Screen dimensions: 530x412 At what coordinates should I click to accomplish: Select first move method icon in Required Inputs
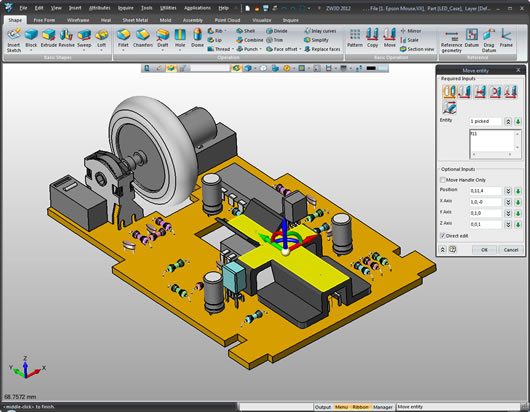click(449, 91)
